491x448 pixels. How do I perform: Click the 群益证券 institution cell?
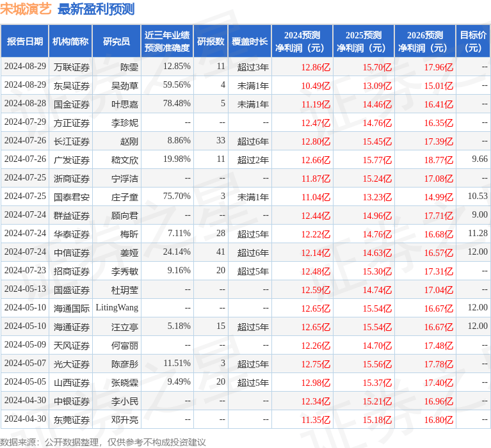[x=72, y=216]
